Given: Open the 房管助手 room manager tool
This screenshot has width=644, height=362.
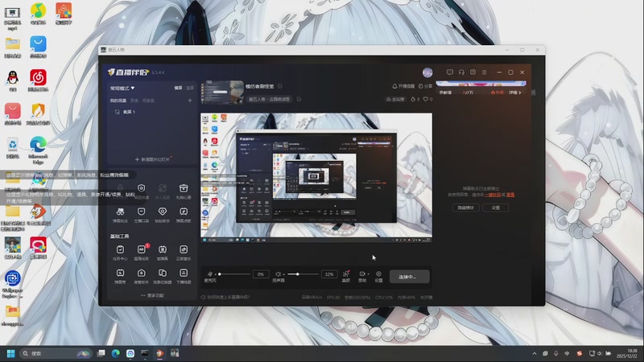Looking at the screenshot, I should [x=142, y=276].
